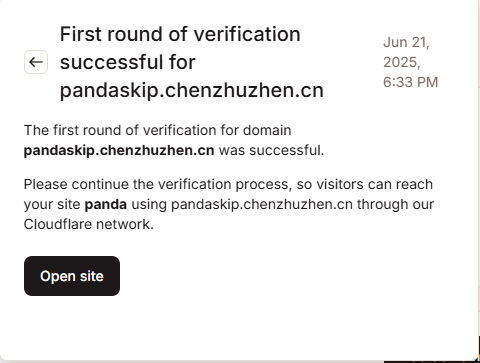Click the bold 'panda' site name

(x=106, y=204)
